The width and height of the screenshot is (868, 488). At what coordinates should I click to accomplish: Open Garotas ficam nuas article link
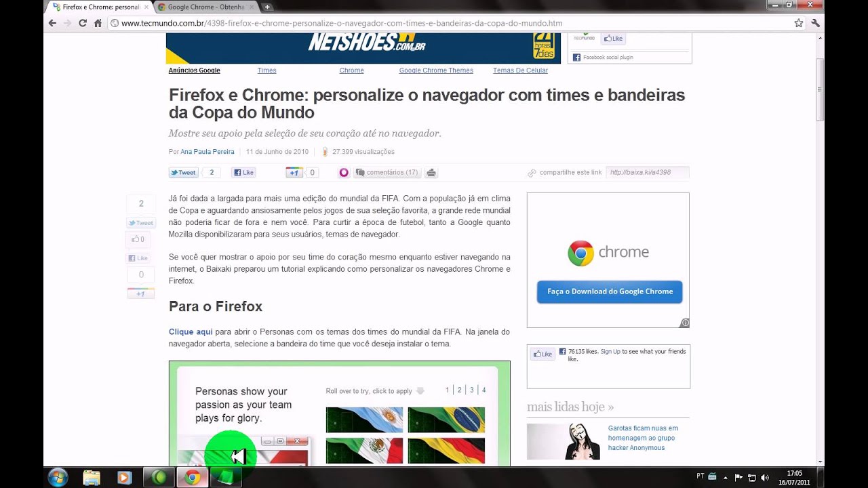643,438
